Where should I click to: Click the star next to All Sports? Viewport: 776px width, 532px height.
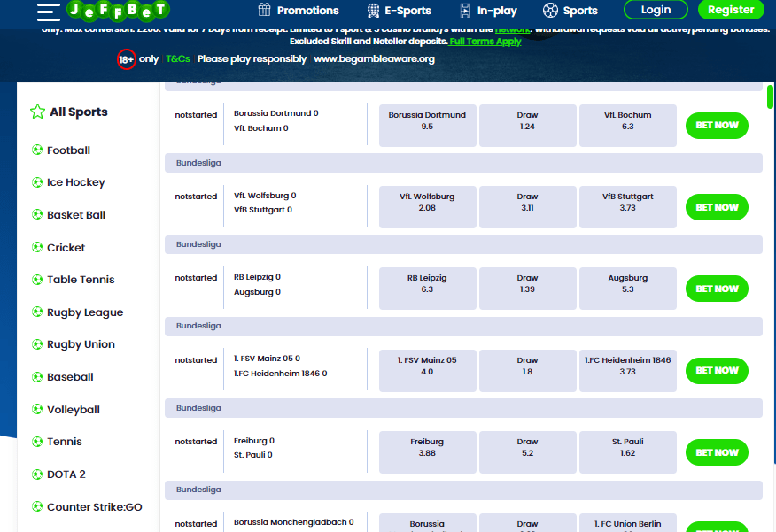point(37,112)
